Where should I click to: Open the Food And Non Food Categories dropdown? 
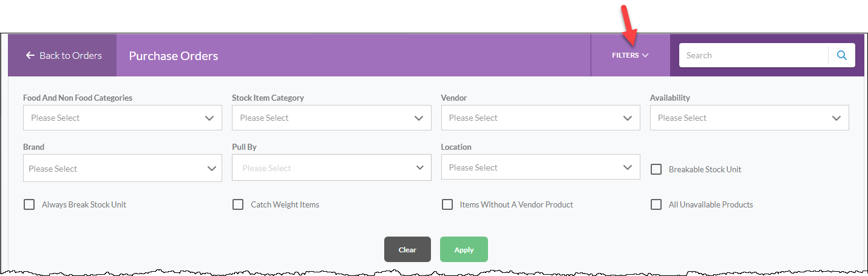(x=123, y=118)
